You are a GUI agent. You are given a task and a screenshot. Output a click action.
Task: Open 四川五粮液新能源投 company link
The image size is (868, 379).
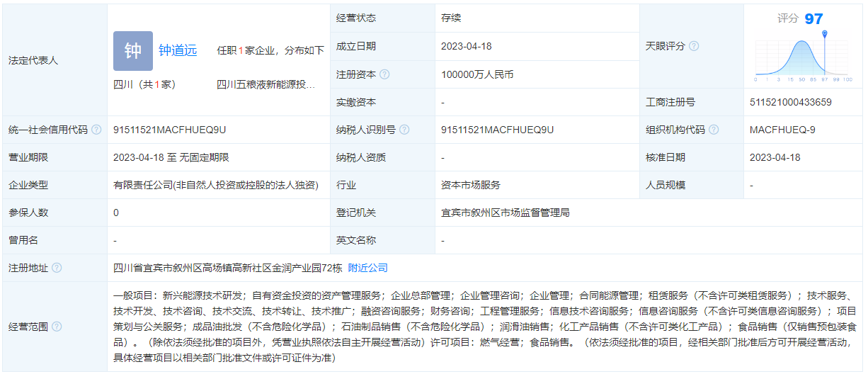(x=266, y=84)
